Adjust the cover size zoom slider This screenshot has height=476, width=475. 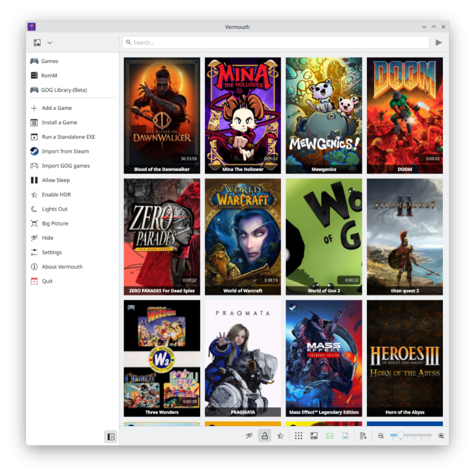pos(411,436)
